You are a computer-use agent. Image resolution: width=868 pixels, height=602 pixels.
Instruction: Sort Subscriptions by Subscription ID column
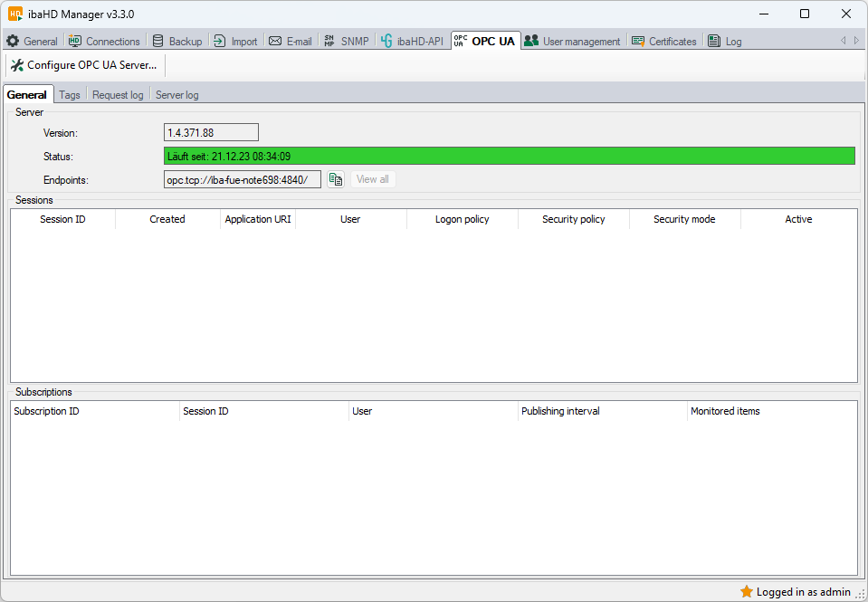(95, 412)
